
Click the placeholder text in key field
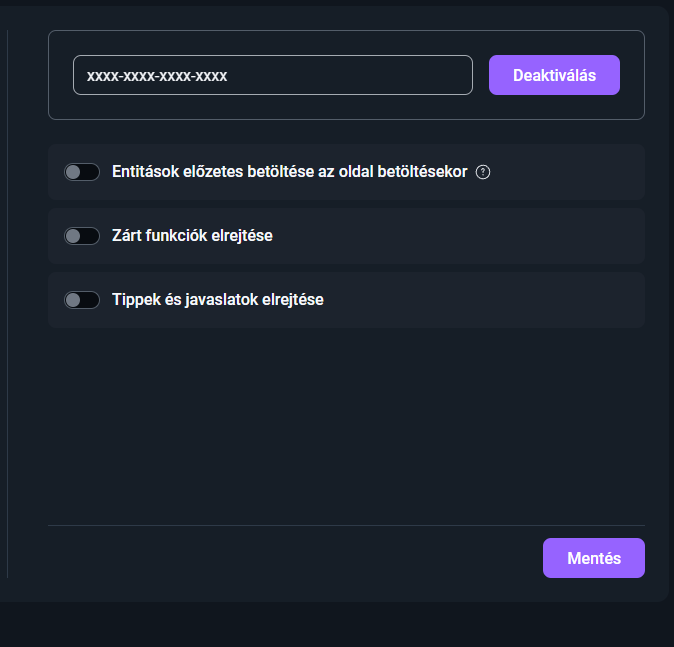tap(157, 75)
